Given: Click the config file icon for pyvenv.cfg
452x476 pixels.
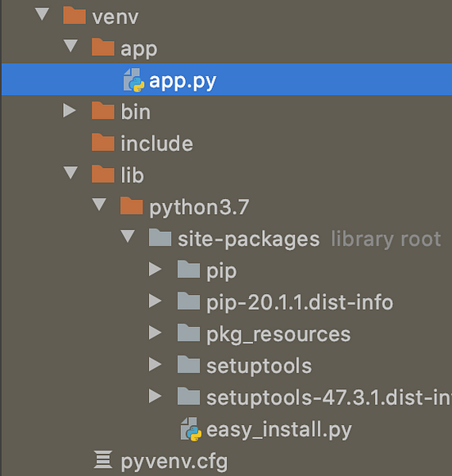Looking at the screenshot, I should tap(103, 460).
